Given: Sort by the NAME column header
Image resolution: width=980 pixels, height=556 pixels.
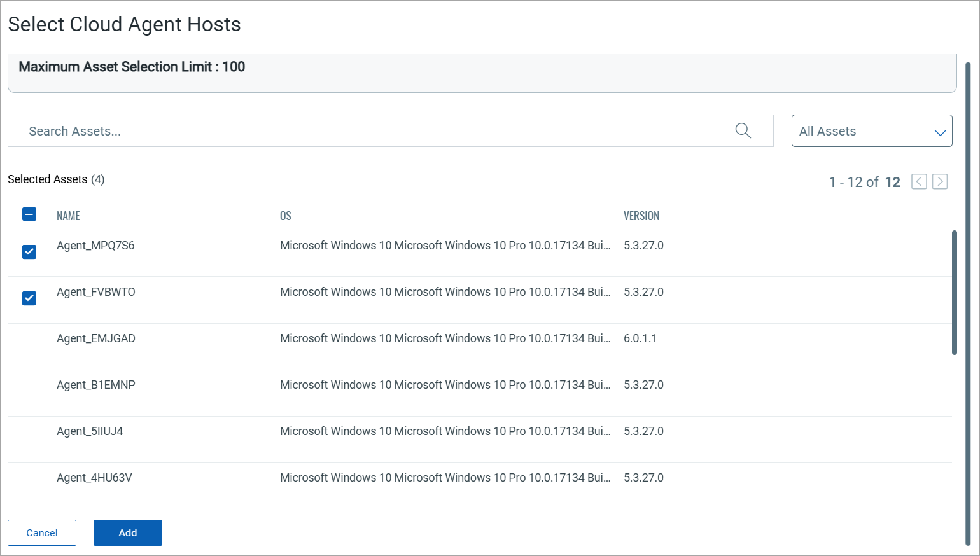Looking at the screenshot, I should pyautogui.click(x=68, y=216).
